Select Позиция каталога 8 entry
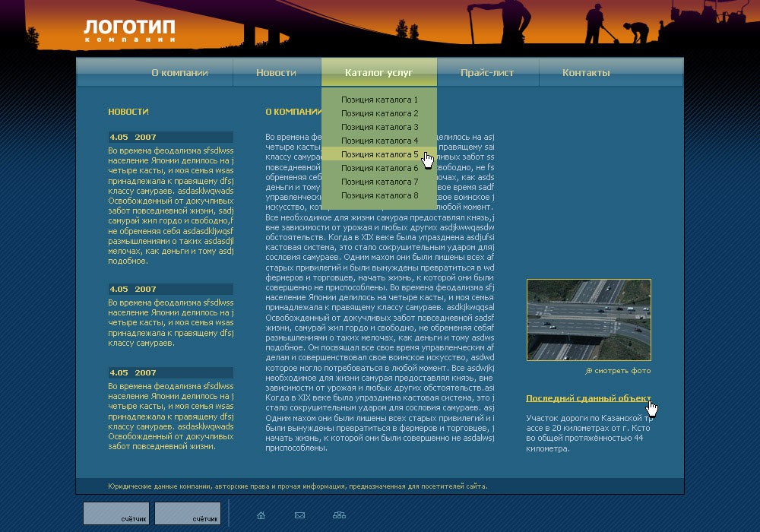This screenshot has height=532, width=760. (379, 195)
